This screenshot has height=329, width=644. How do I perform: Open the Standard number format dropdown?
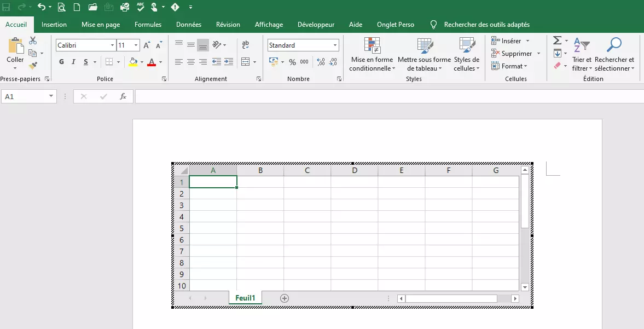point(335,45)
